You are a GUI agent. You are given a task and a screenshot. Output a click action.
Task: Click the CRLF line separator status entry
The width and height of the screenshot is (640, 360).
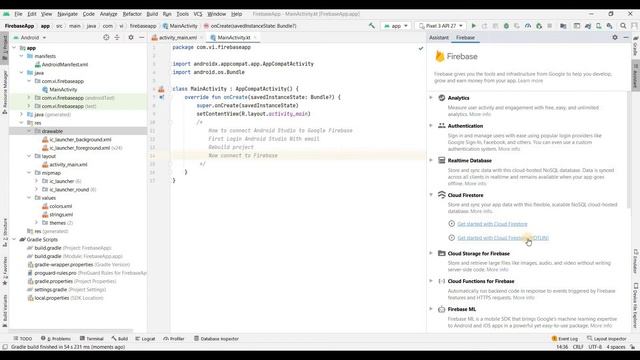578,347
